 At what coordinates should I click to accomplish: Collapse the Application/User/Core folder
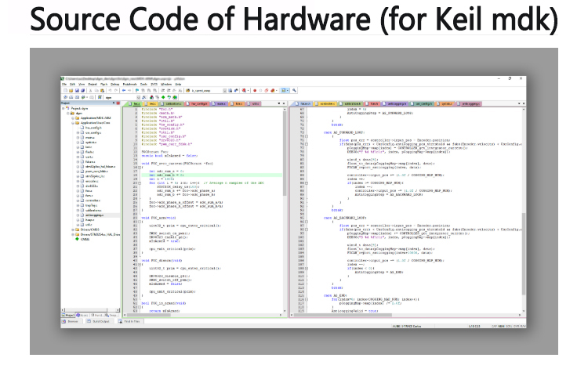tap(71, 122)
